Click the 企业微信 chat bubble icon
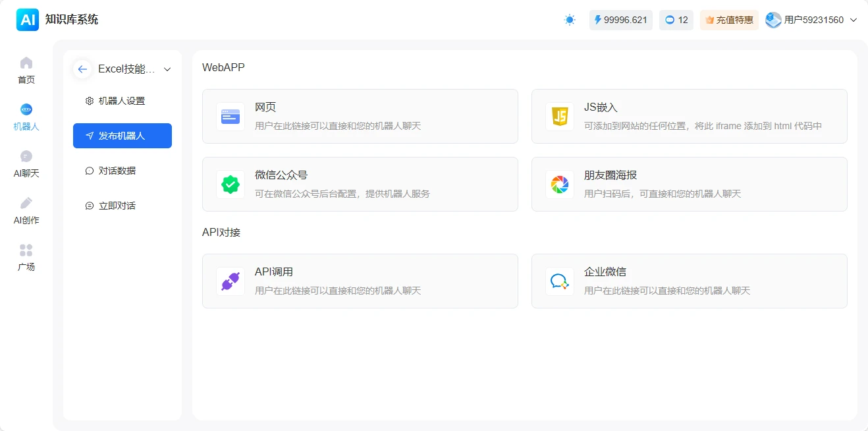 coord(559,281)
